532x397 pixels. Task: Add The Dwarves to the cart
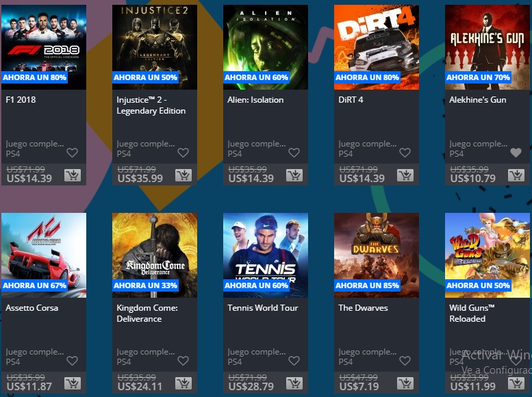[x=405, y=383]
